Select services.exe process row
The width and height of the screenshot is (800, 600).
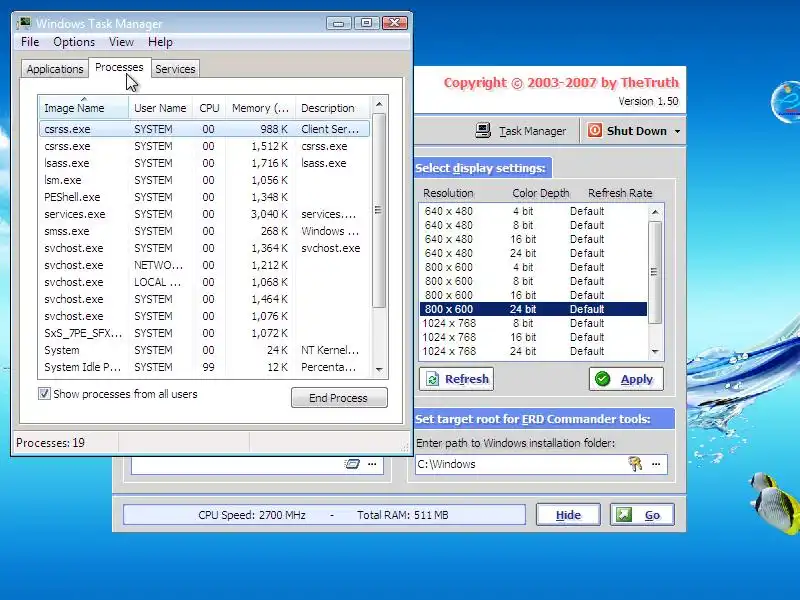coord(204,214)
